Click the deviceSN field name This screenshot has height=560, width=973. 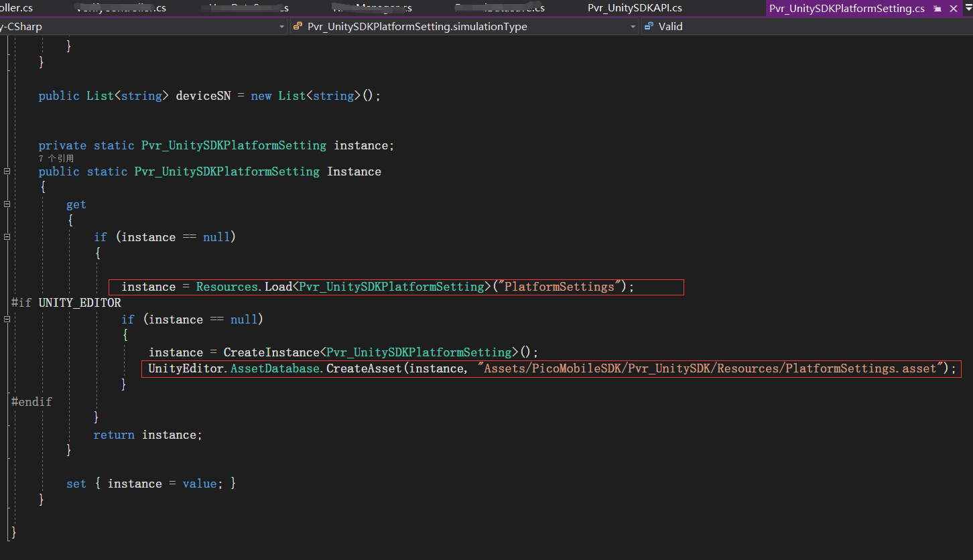(x=203, y=96)
